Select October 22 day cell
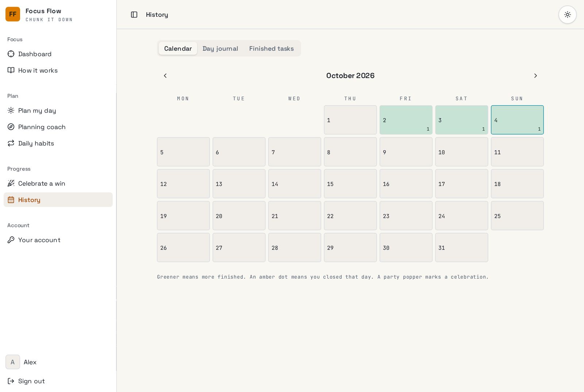Image resolution: width=584 pixels, height=392 pixels. coord(350,216)
